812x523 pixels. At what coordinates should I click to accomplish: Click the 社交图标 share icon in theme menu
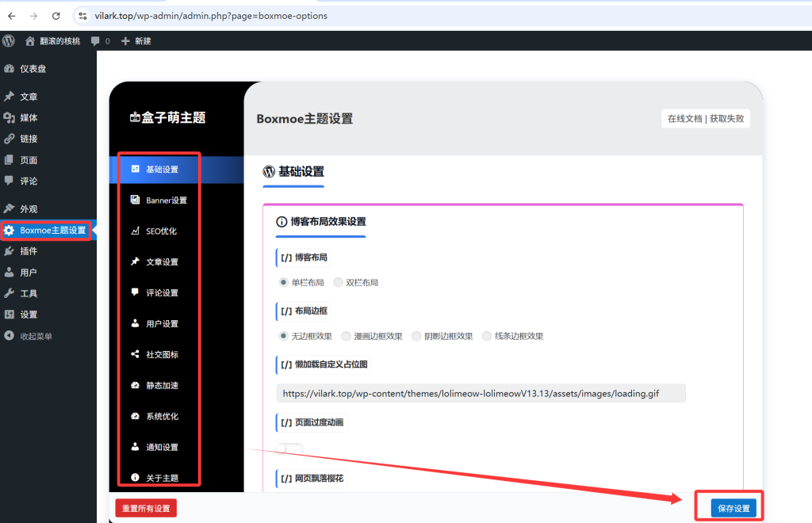pyautogui.click(x=136, y=353)
